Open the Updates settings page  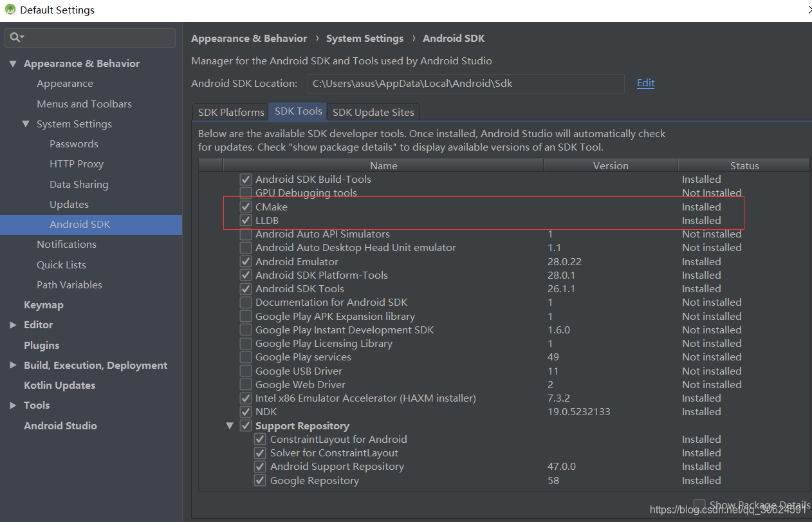(x=69, y=205)
